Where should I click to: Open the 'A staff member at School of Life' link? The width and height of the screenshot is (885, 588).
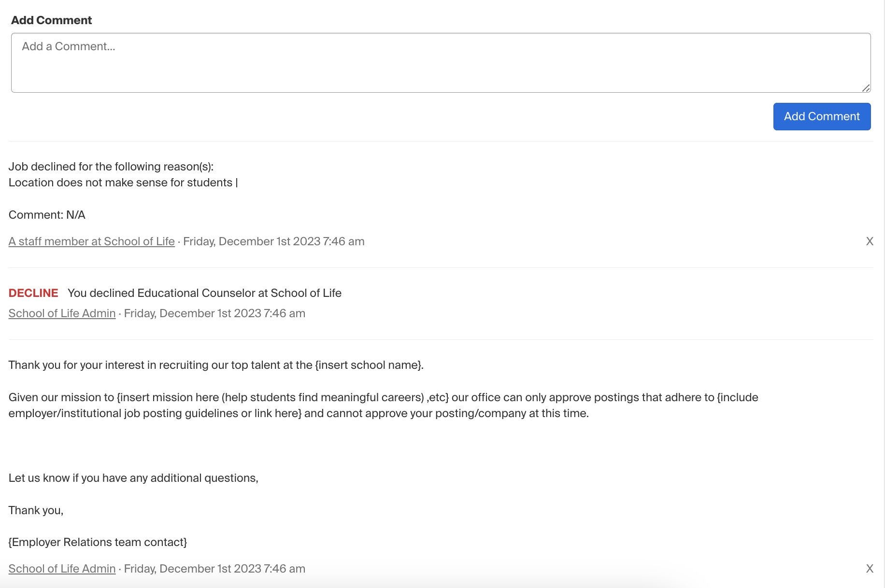coord(91,241)
